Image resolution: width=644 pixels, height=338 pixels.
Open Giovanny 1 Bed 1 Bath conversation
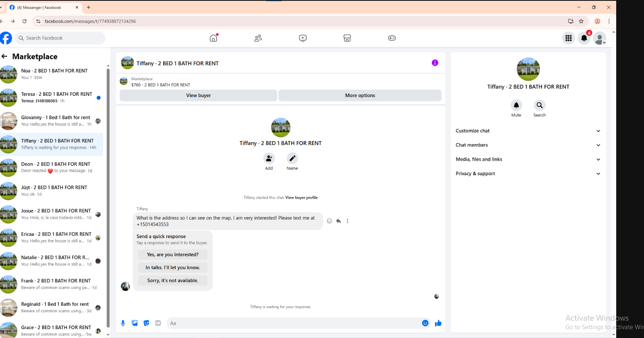tap(52, 121)
